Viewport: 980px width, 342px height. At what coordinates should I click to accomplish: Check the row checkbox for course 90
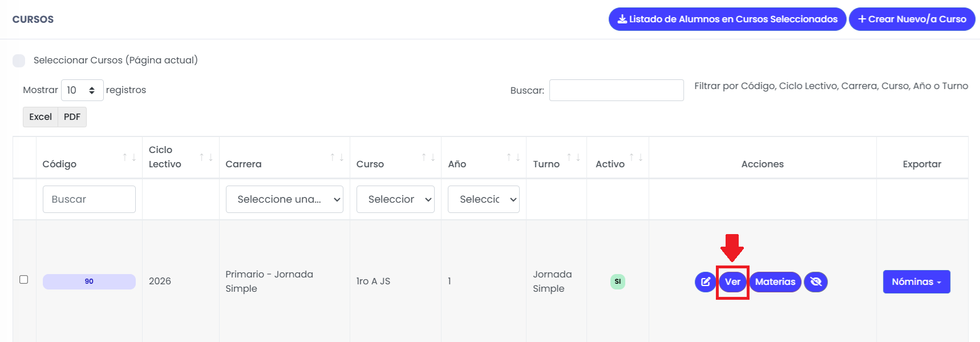pos(23,279)
